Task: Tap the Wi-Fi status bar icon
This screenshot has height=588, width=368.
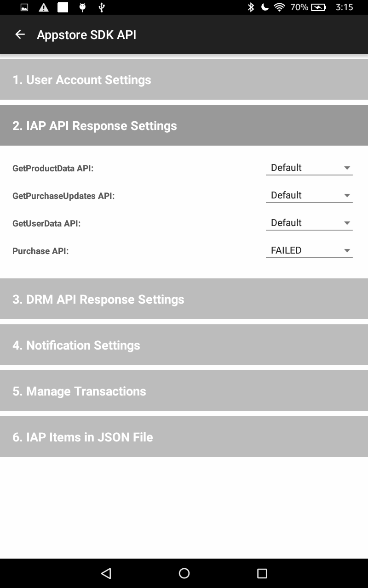Action: pyautogui.click(x=279, y=7)
